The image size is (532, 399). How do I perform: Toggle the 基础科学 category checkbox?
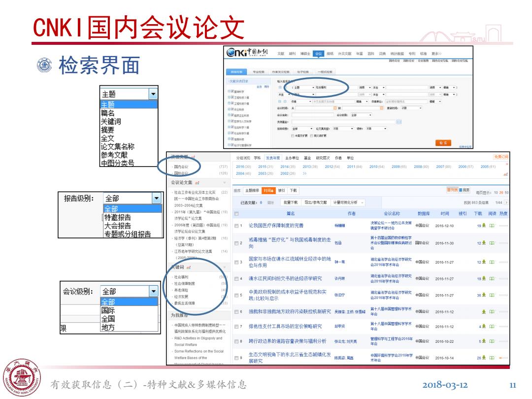(233, 92)
